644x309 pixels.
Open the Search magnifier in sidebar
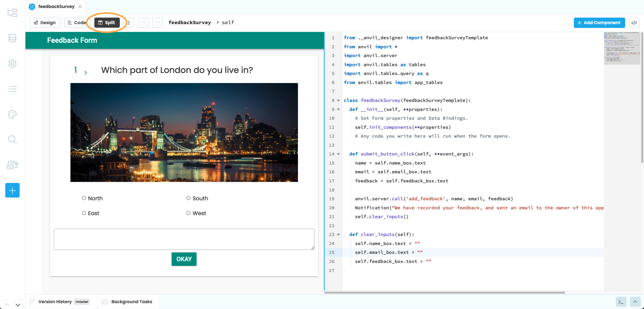pos(12,140)
